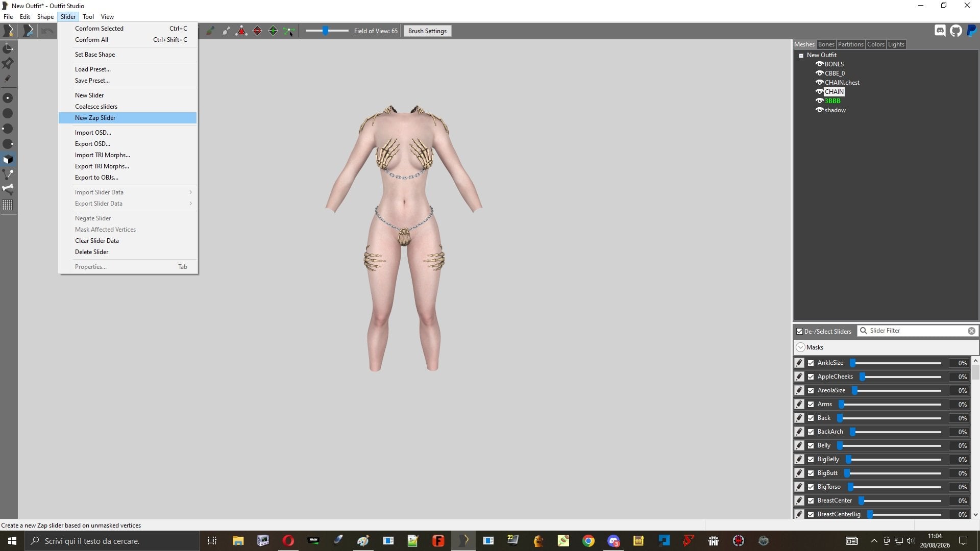Click the edit pencil for BigButt slider
This screenshot has width=980, height=551.
[799, 473]
